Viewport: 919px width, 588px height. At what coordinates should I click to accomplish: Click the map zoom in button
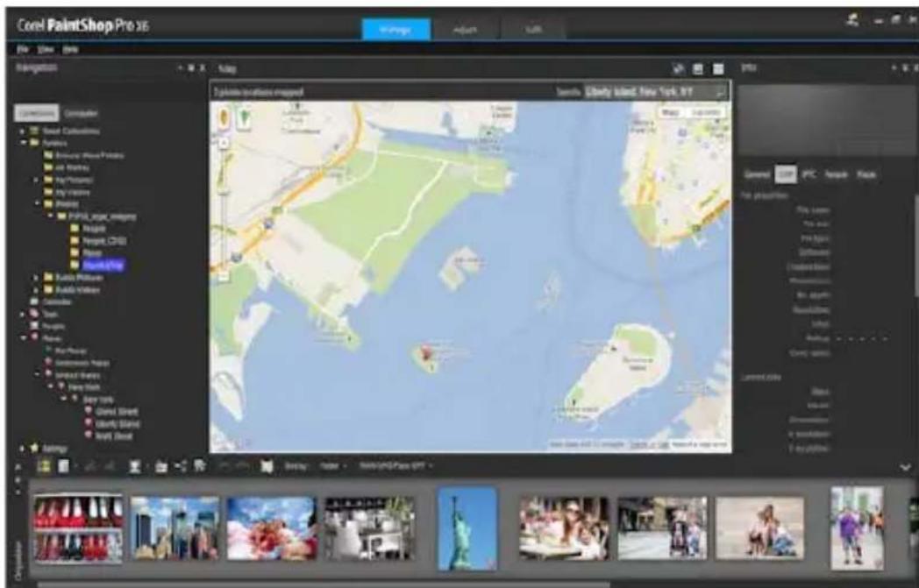[x=224, y=142]
